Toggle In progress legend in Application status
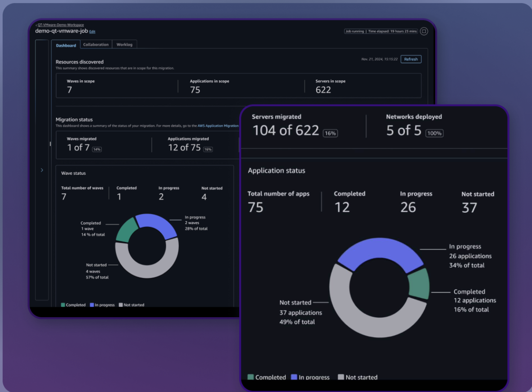This screenshot has width=532, height=392. tap(294, 377)
